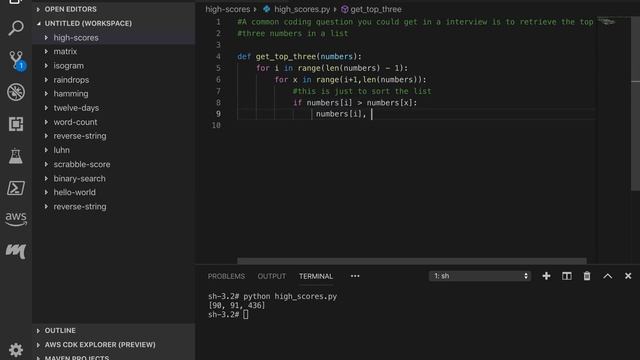The width and height of the screenshot is (640, 360).
Task: Open the Manage settings gear
Action: click(x=16, y=350)
